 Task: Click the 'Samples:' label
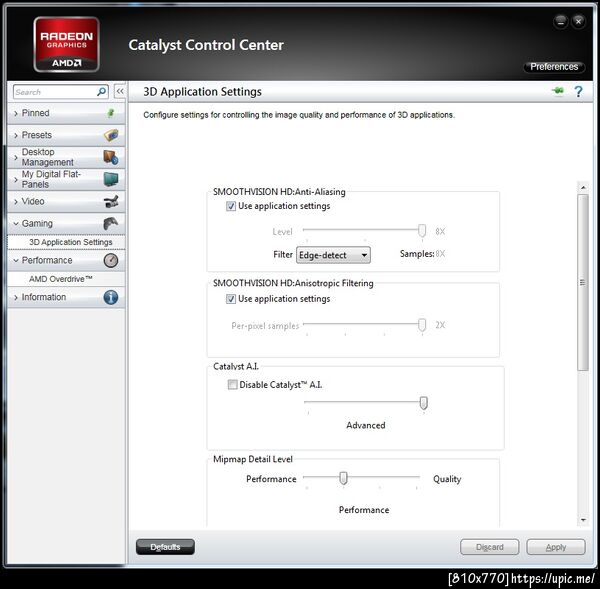coord(417,254)
